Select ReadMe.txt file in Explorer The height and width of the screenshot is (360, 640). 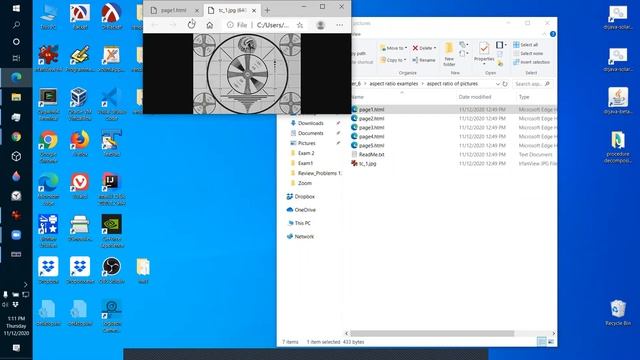tap(371, 154)
